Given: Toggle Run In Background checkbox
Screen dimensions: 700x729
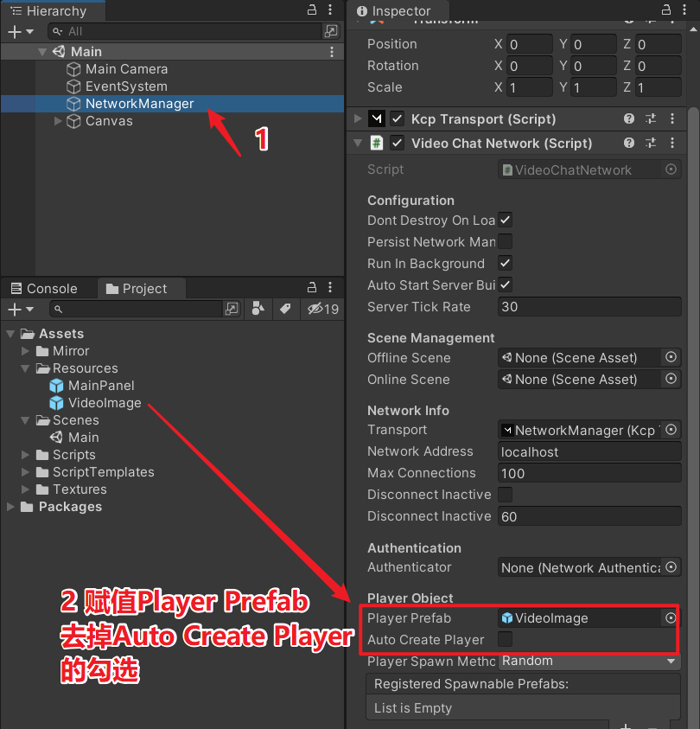Looking at the screenshot, I should [x=506, y=263].
